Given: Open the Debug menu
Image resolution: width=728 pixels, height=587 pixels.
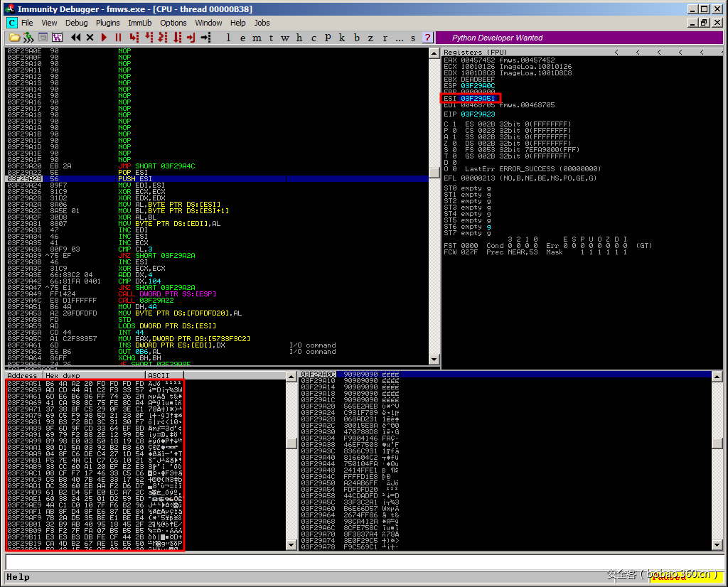Looking at the screenshot, I should tap(76, 23).
